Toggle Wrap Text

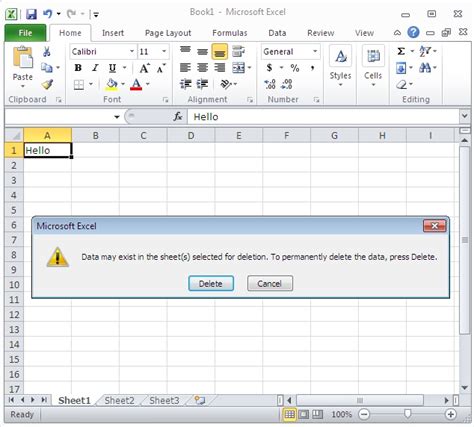click(x=238, y=51)
